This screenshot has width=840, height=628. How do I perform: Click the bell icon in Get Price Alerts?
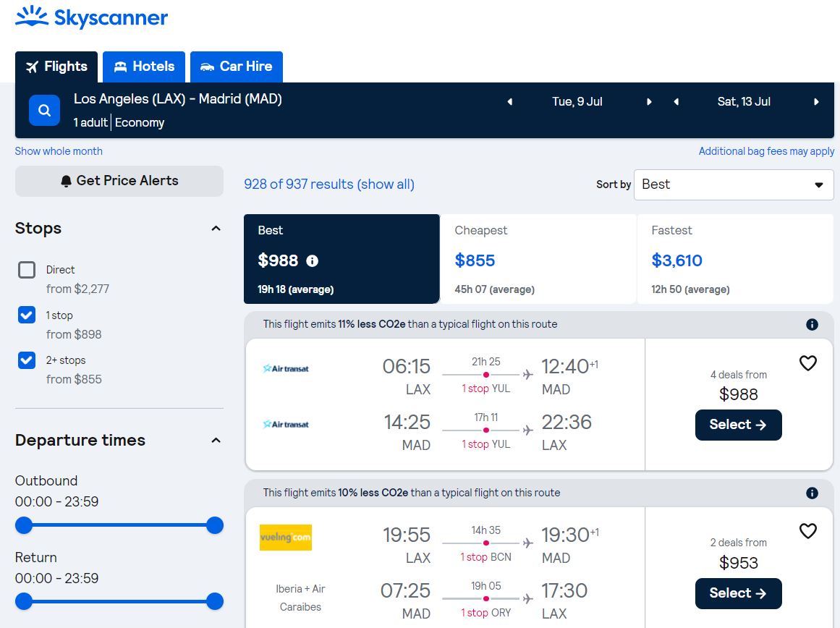pyautogui.click(x=67, y=181)
